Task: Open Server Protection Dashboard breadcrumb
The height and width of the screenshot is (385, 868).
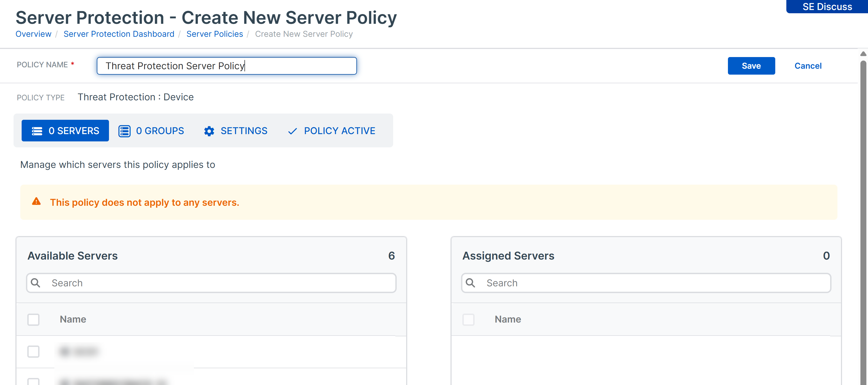Action: pyautogui.click(x=119, y=34)
